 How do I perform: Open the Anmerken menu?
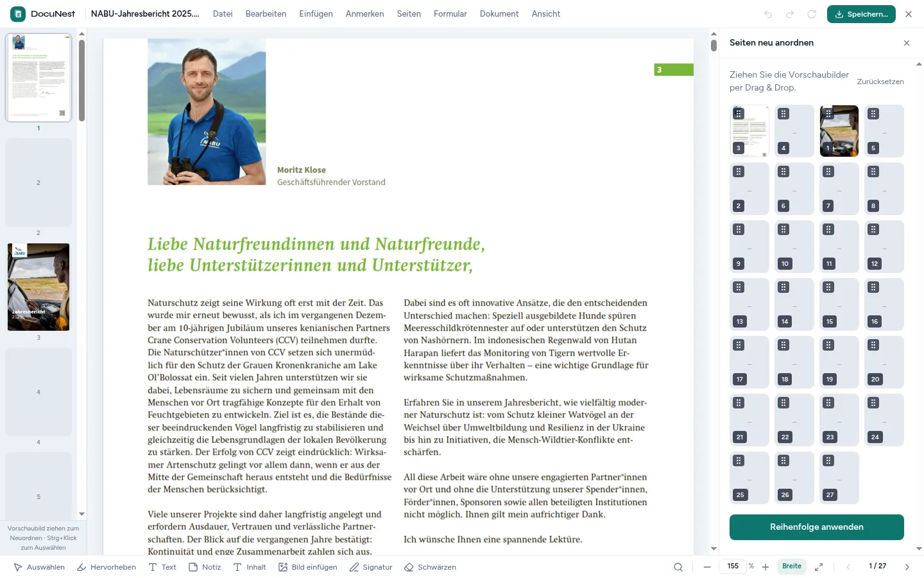(x=364, y=14)
